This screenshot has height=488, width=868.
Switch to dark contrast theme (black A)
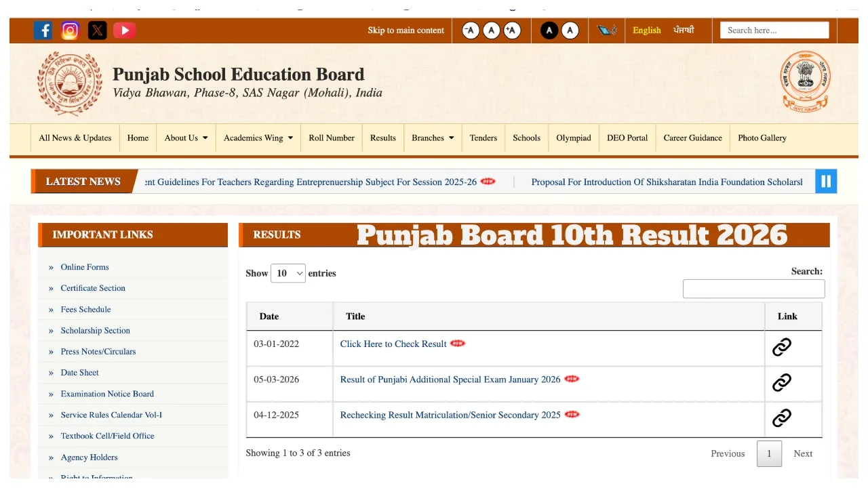click(549, 30)
